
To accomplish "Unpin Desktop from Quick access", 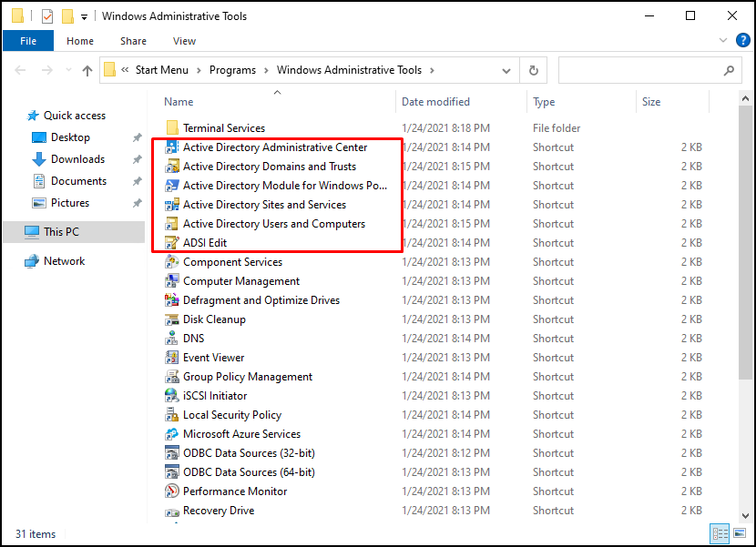I will 138,137.
